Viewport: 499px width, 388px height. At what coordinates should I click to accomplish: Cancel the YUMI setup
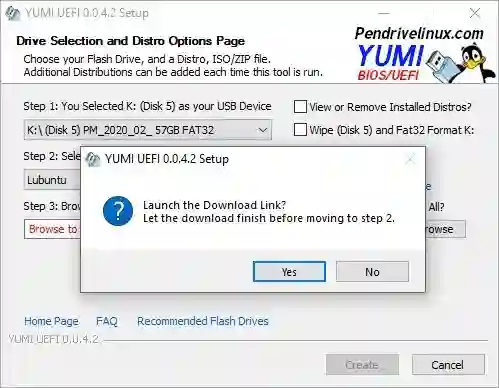click(x=448, y=365)
